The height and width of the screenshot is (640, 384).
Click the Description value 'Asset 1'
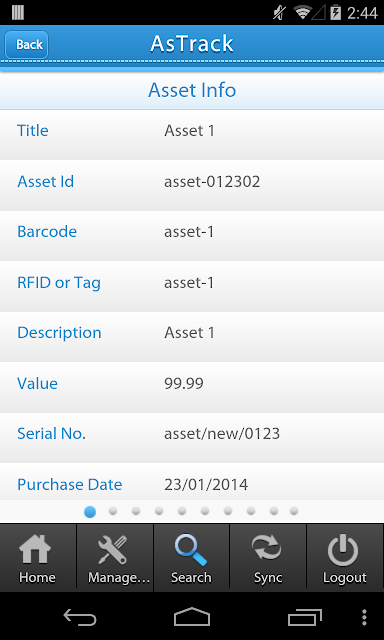(x=189, y=333)
